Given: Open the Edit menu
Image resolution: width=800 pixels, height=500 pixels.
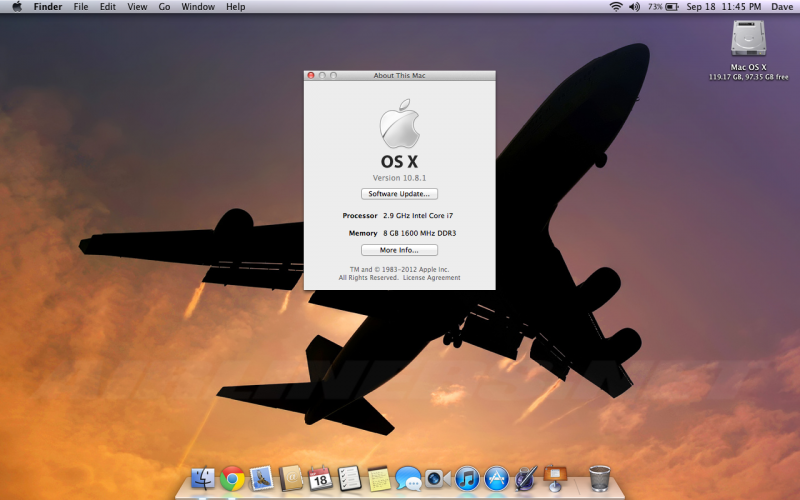Looking at the screenshot, I should pos(108,7).
